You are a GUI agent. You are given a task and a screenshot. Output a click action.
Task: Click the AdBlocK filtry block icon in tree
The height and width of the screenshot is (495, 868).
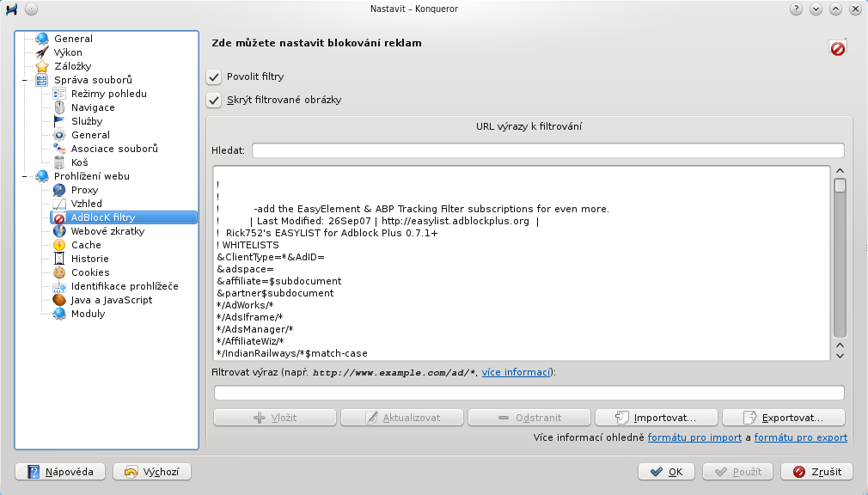point(59,217)
